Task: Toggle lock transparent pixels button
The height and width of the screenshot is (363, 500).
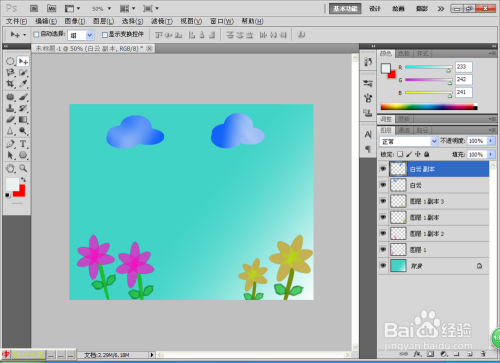Action: (400, 154)
